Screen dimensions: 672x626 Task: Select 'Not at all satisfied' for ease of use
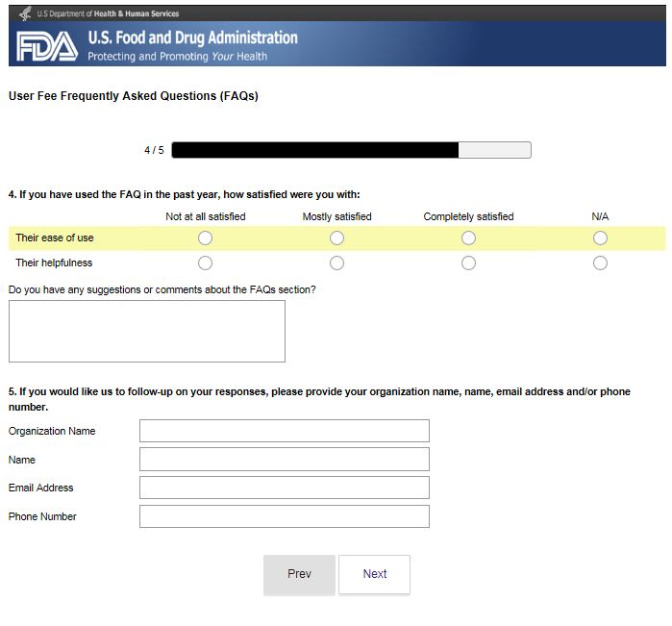pyautogui.click(x=205, y=238)
